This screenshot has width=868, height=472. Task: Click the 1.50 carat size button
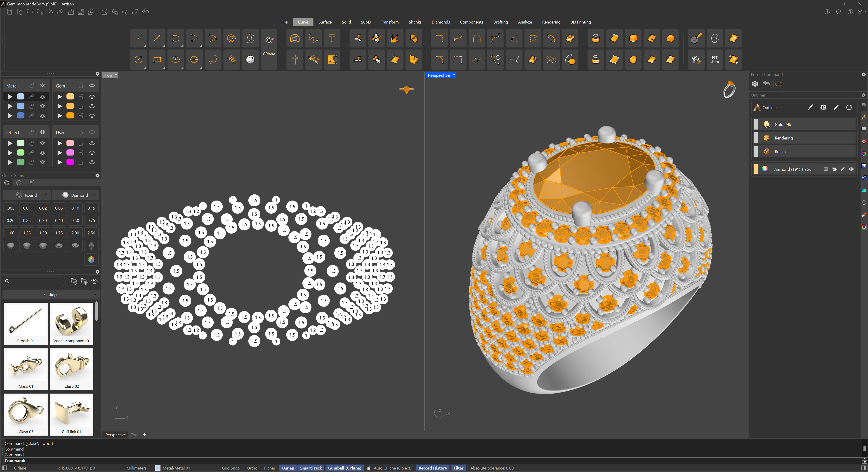coord(43,233)
